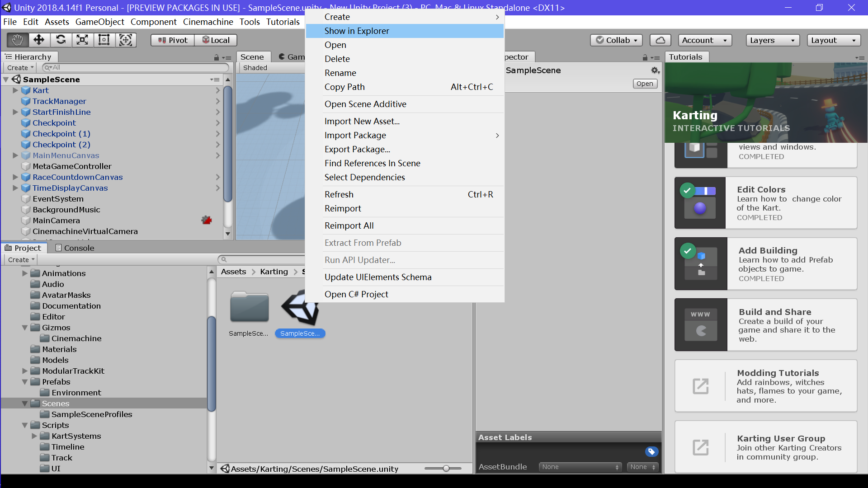868x488 pixels.
Task: Select the Scale tool icon
Action: coord(82,40)
